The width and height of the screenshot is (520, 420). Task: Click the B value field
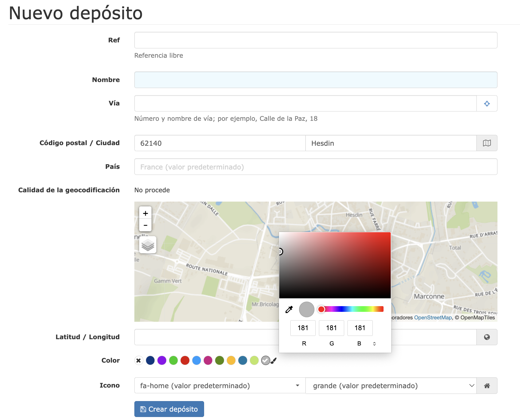click(360, 328)
